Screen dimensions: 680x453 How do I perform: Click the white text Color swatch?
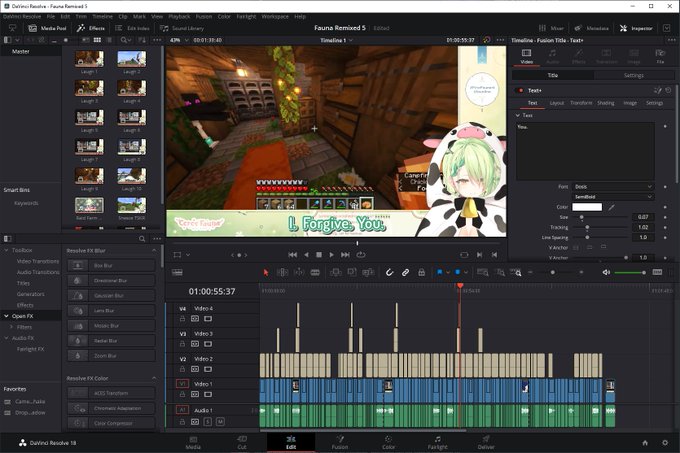point(587,207)
